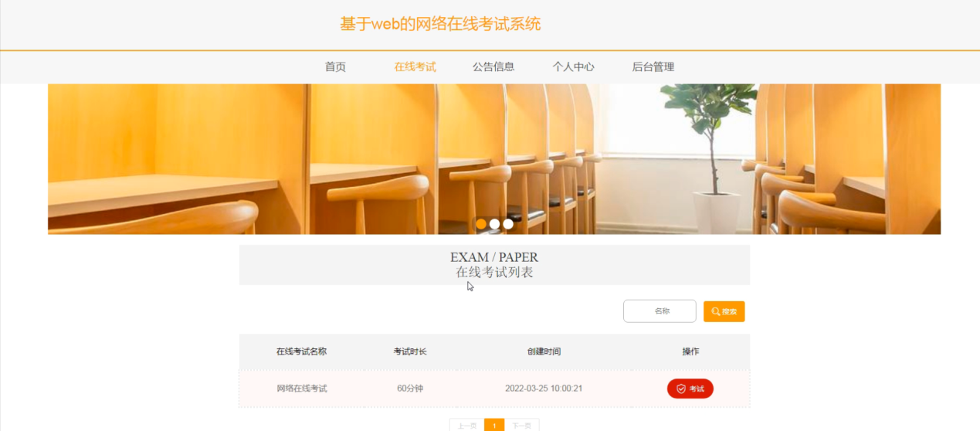Click the 在线考试列表 heading text
The width and height of the screenshot is (980, 431).
coord(494,273)
